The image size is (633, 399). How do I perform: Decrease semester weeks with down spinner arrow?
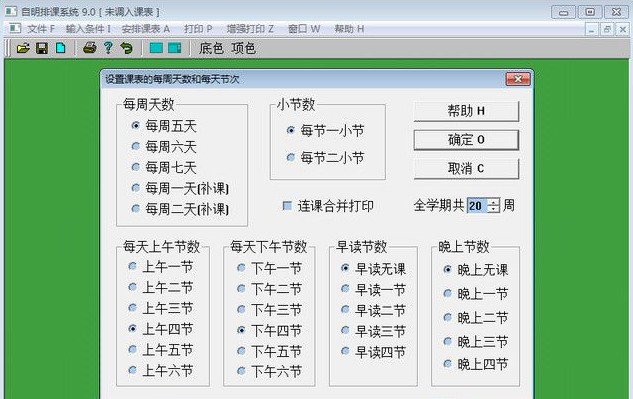pos(493,210)
